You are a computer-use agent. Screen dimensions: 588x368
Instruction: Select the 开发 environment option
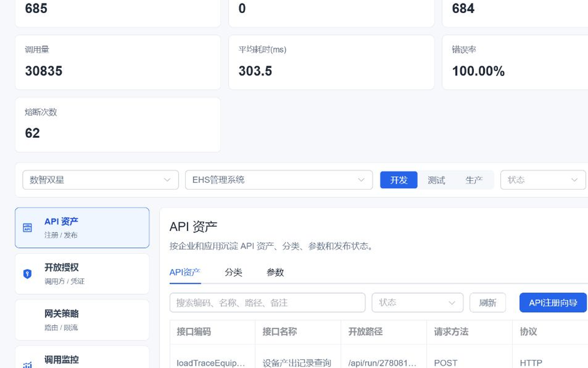click(x=399, y=180)
